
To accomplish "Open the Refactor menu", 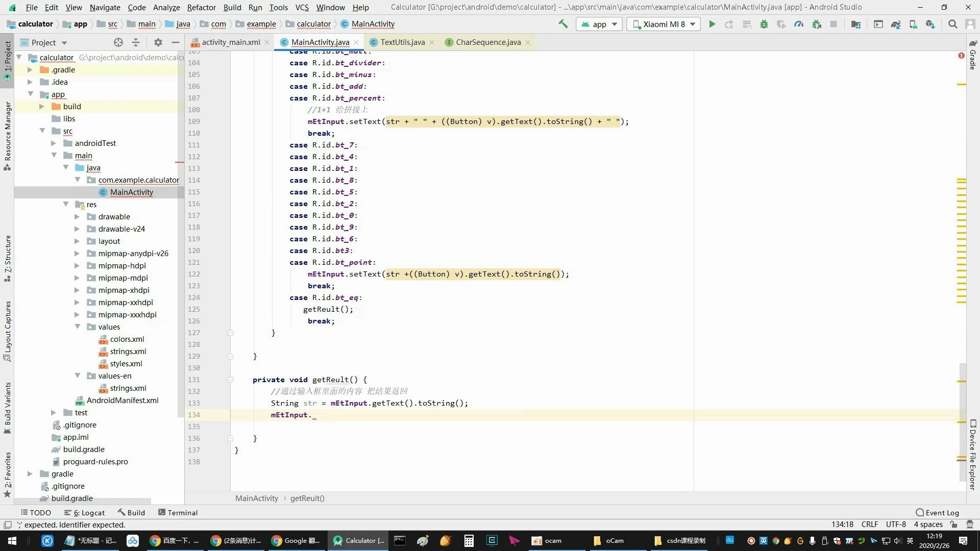I will tap(201, 7).
